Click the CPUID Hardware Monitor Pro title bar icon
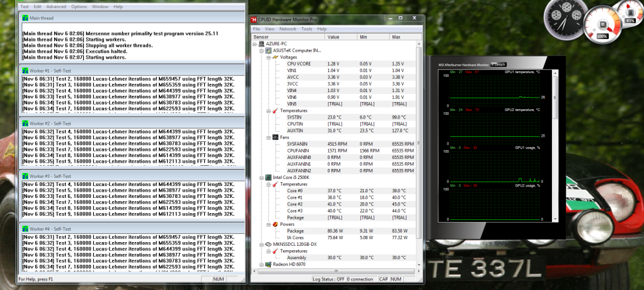This screenshot has height=290, width=644. pyautogui.click(x=254, y=20)
